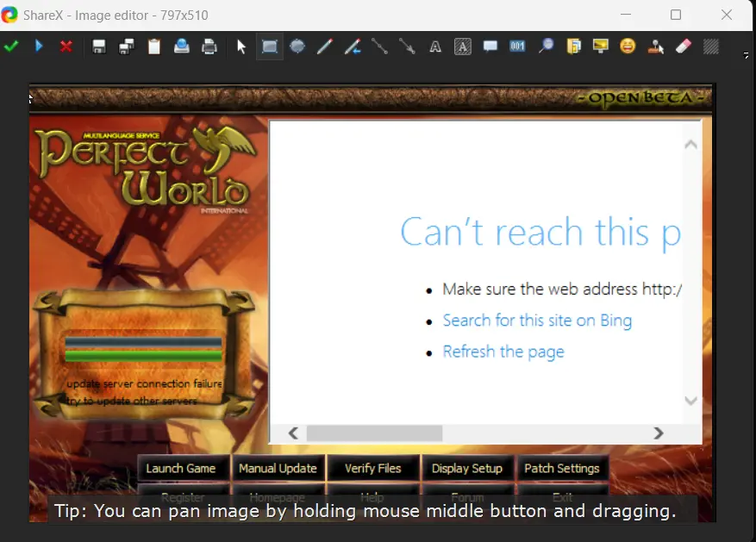Apply changes with the green checkmark
Image resolution: width=756 pixels, height=542 pixels.
(x=11, y=47)
